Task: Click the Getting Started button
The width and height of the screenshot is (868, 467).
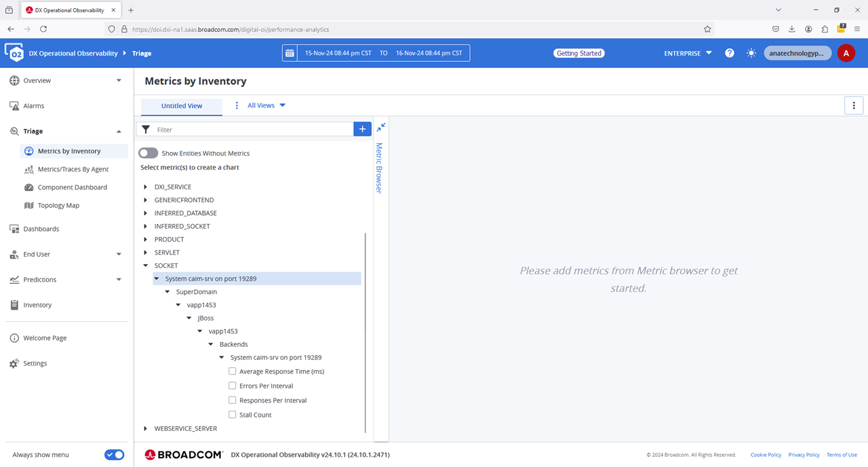Action: click(x=579, y=53)
